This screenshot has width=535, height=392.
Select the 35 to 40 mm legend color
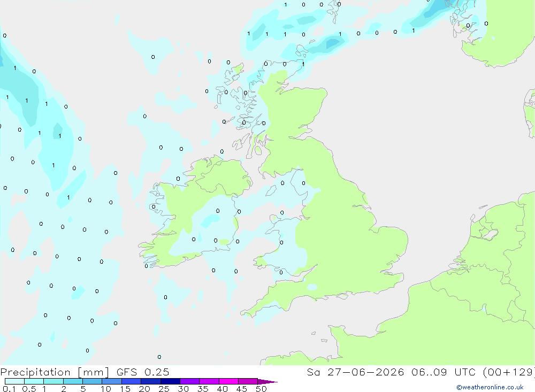[x=209, y=381]
